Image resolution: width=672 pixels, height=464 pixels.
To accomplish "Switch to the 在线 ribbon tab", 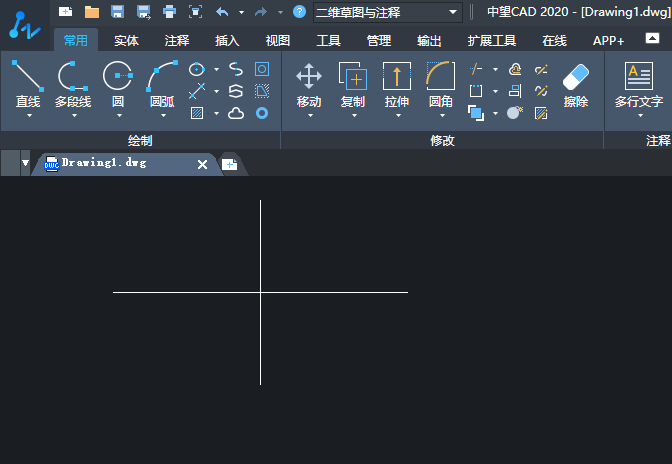I will 554,41.
